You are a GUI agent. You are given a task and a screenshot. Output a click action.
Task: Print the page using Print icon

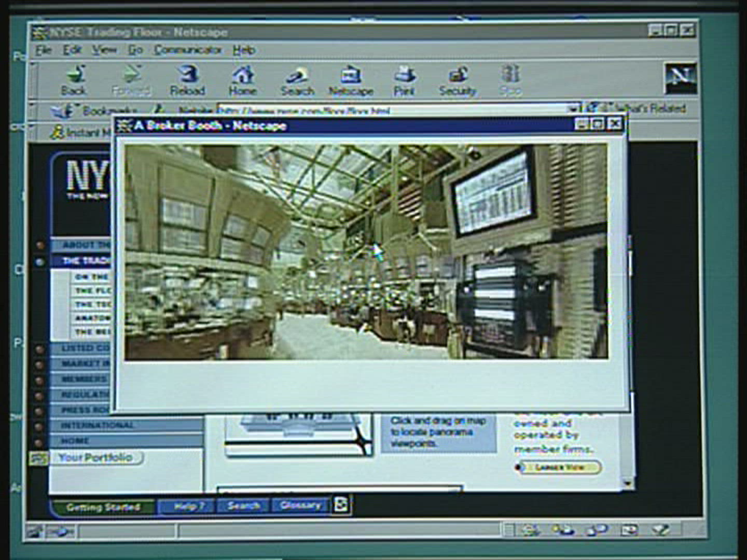point(404,80)
